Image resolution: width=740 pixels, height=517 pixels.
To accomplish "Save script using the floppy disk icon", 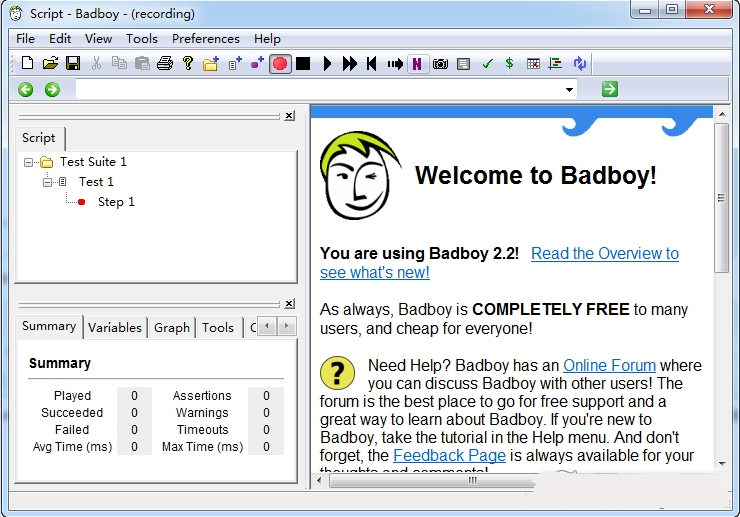I will click(73, 63).
